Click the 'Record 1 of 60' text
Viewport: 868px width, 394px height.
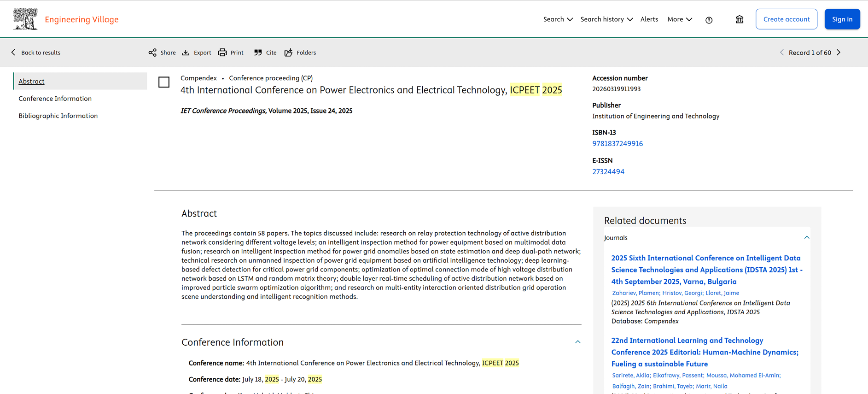click(x=810, y=53)
